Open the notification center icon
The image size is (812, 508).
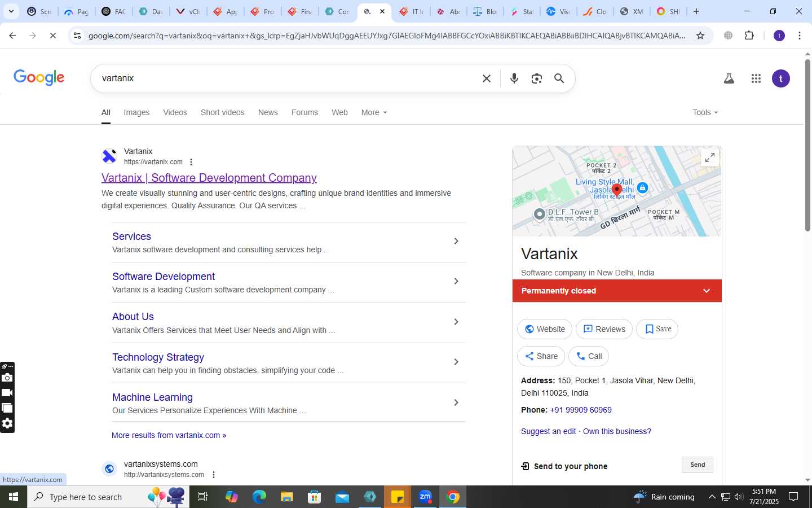tap(793, 497)
